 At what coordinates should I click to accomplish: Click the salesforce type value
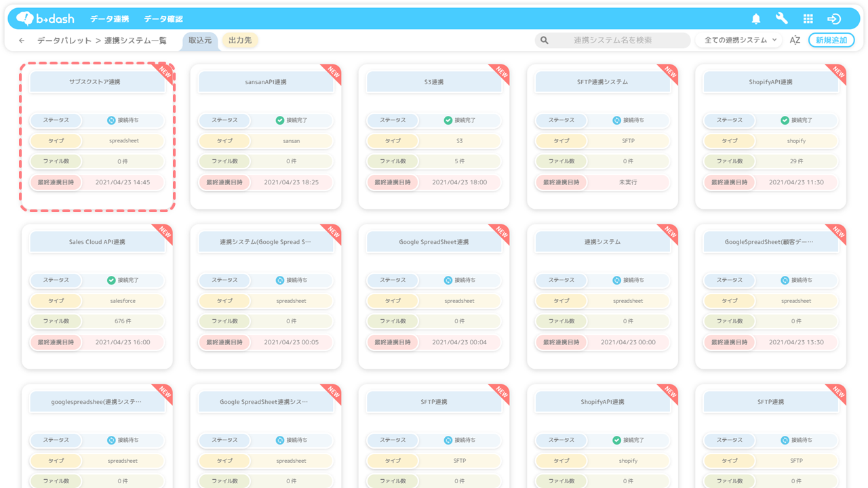click(x=123, y=301)
